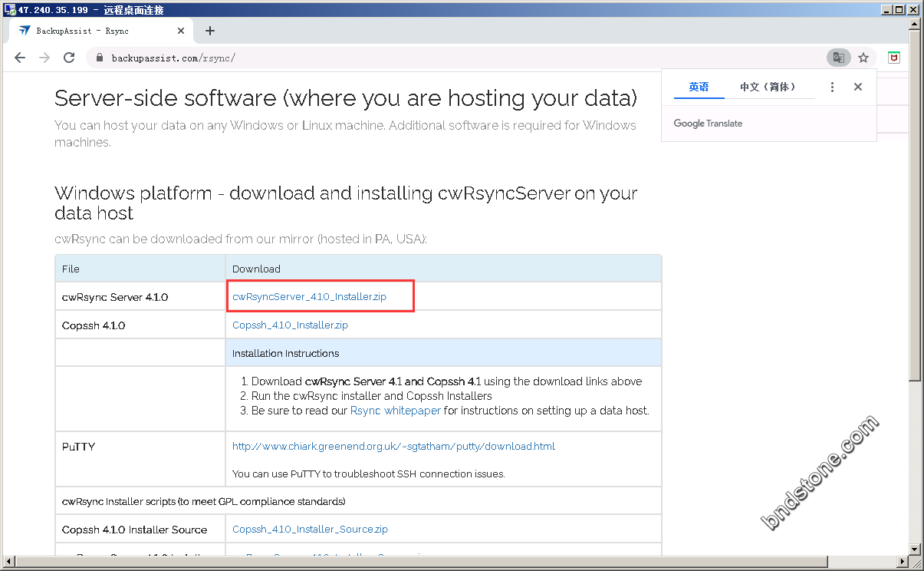Click the "Server-side software" heading

pos(346,98)
